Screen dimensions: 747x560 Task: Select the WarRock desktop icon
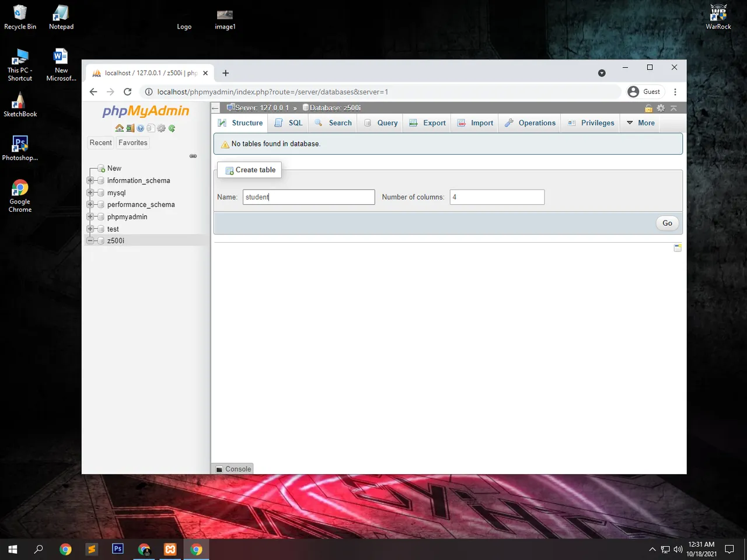pyautogui.click(x=718, y=17)
